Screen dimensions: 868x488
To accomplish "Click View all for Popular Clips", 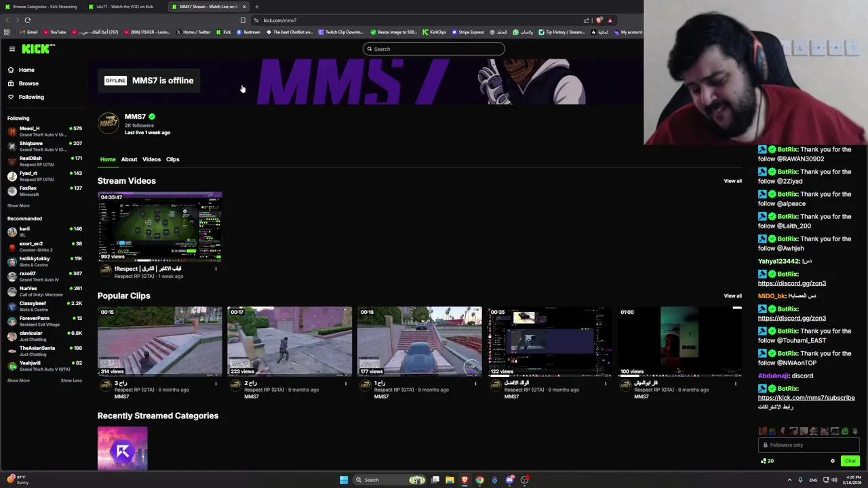I will tap(732, 296).
